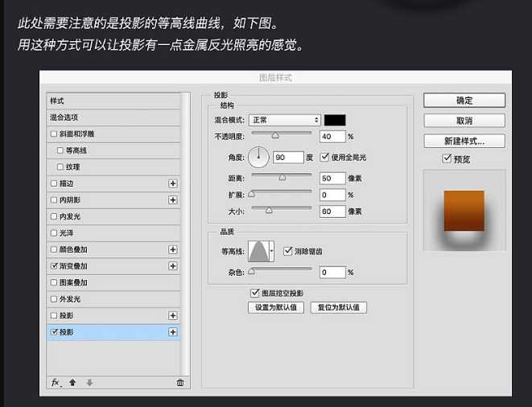Click the 距离 (Distance) value field
The height and width of the screenshot is (407, 532).
332,178
